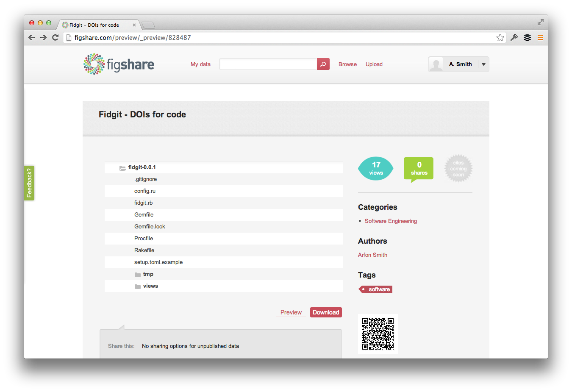
Task: Click the cites coming soon badge
Action: click(x=458, y=168)
